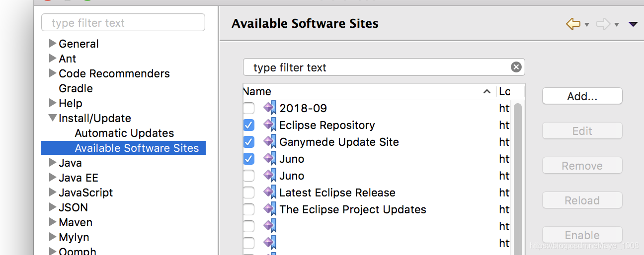Click the Remove button
The image size is (644, 255).
coord(582,166)
